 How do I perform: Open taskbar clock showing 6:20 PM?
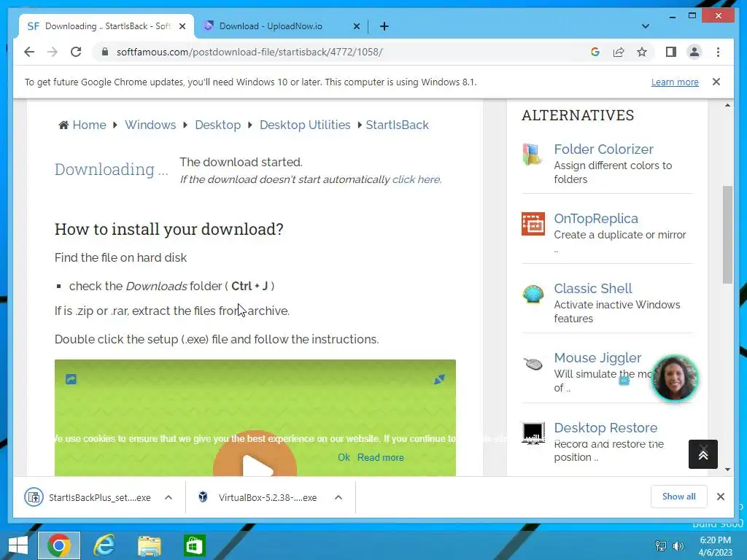point(715,546)
